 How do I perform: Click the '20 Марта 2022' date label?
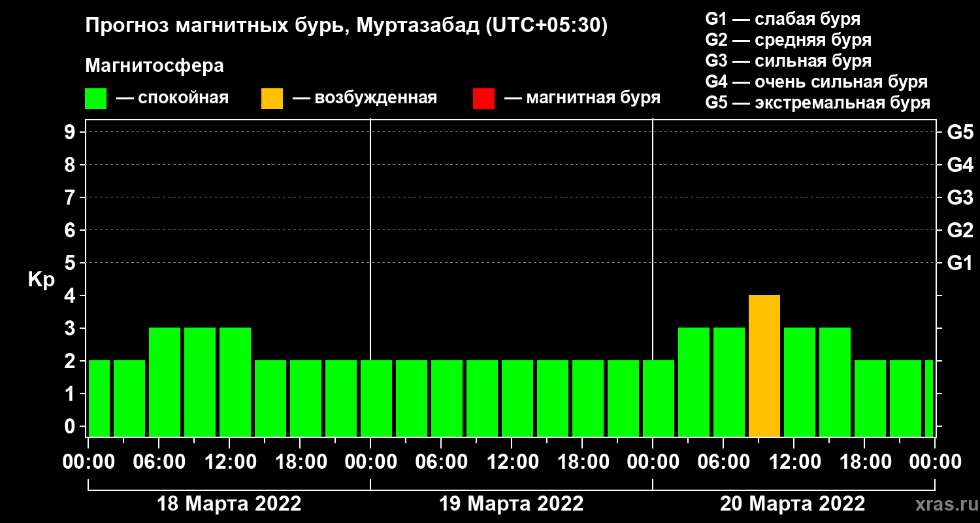coord(793,503)
